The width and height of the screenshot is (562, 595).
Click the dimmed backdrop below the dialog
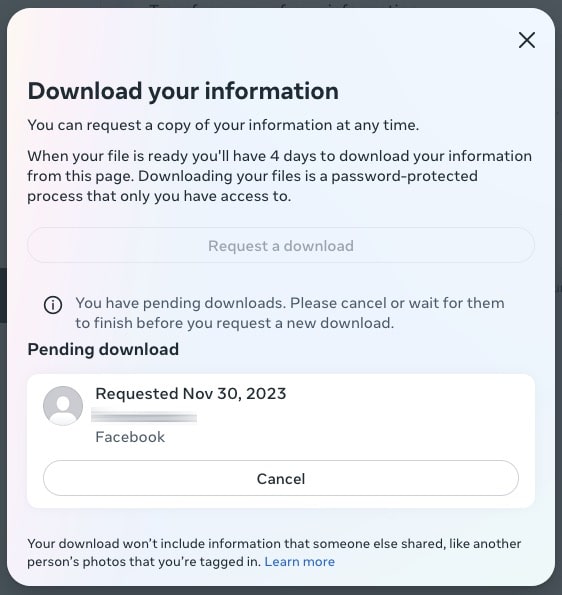point(281,591)
